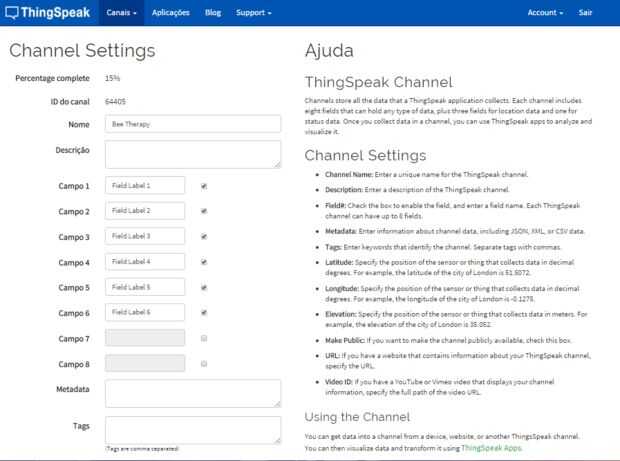Enable the Campo 8 checkbox
The height and width of the screenshot is (461, 620).
pos(204,364)
